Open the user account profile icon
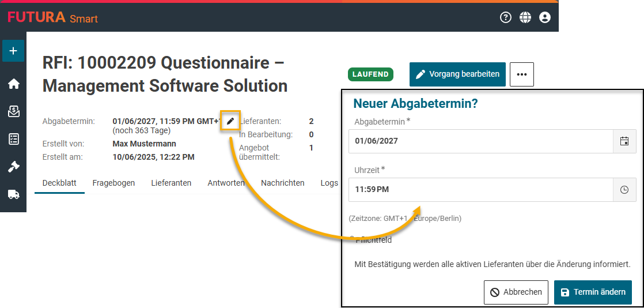Image resolution: width=644 pixels, height=308 pixels. (x=545, y=17)
